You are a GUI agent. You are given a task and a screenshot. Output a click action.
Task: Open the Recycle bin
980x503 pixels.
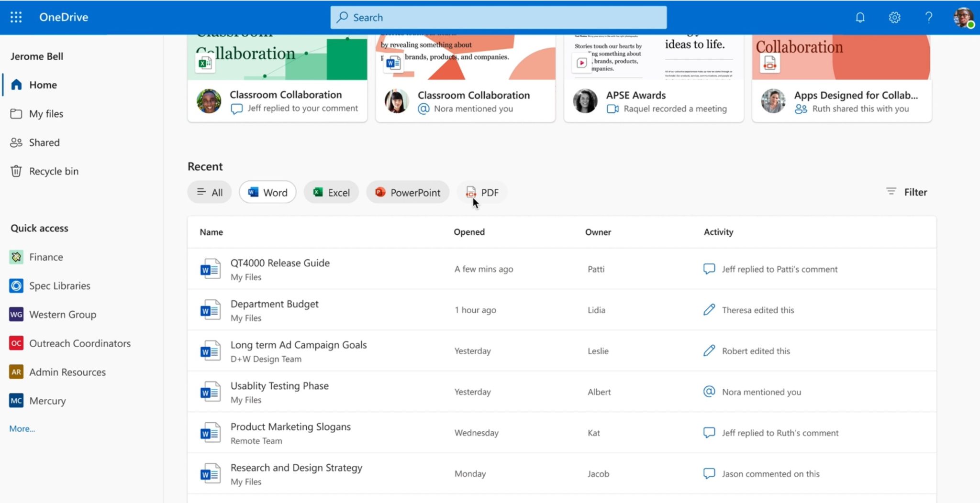pyautogui.click(x=53, y=171)
